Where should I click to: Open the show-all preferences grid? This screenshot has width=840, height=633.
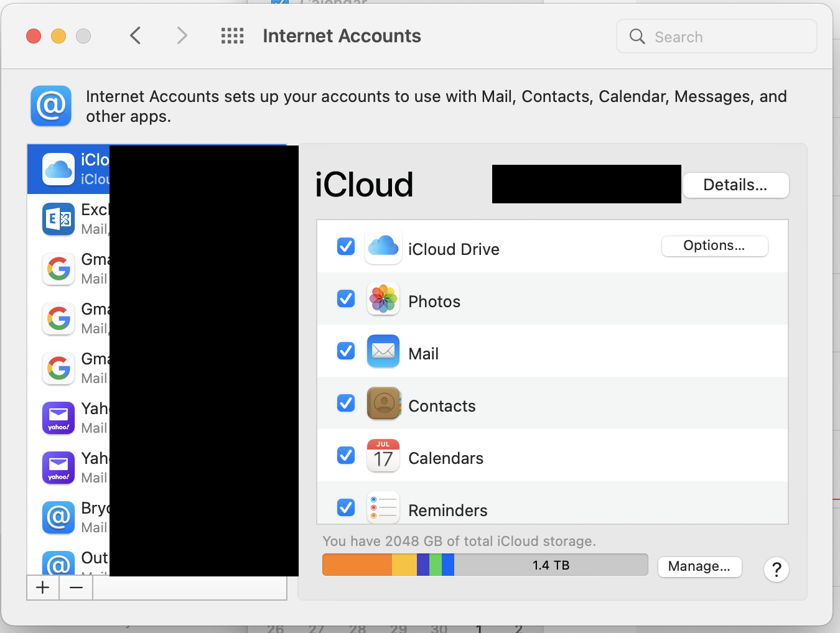tap(232, 36)
